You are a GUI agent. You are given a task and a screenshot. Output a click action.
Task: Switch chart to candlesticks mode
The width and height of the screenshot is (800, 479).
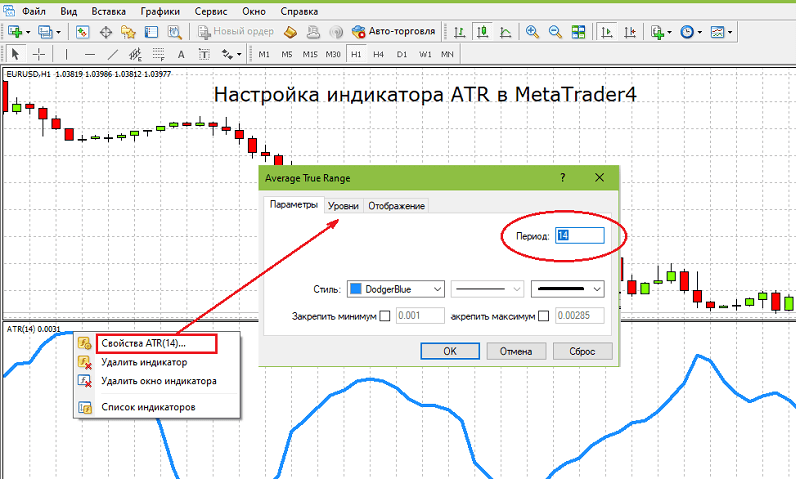point(482,32)
